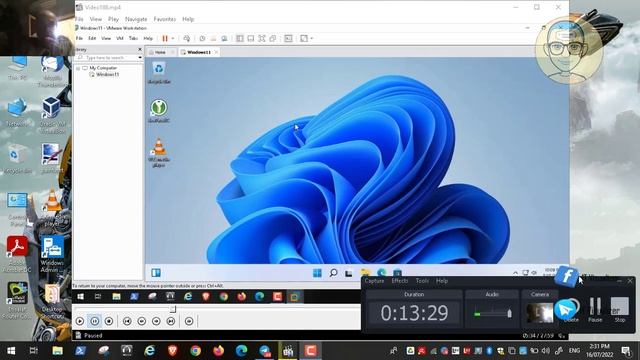This screenshot has height=360, width=640.
Task: Click the recorder duration 0:13:29 display
Action: click(x=414, y=313)
